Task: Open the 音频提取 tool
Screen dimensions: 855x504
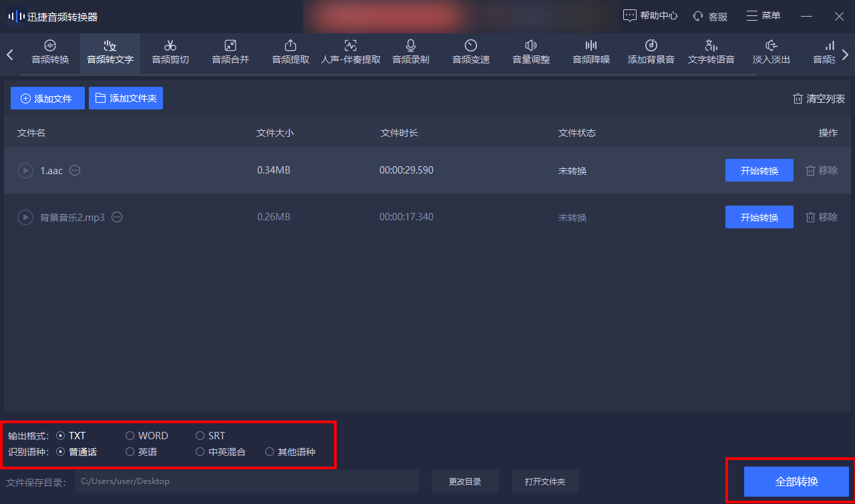Action: [291, 51]
